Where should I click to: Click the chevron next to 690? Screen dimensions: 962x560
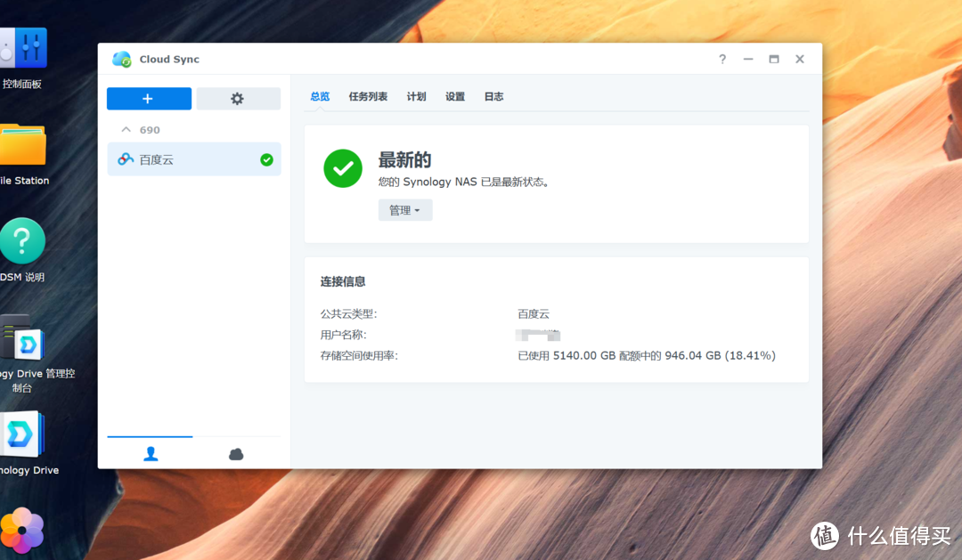(126, 129)
